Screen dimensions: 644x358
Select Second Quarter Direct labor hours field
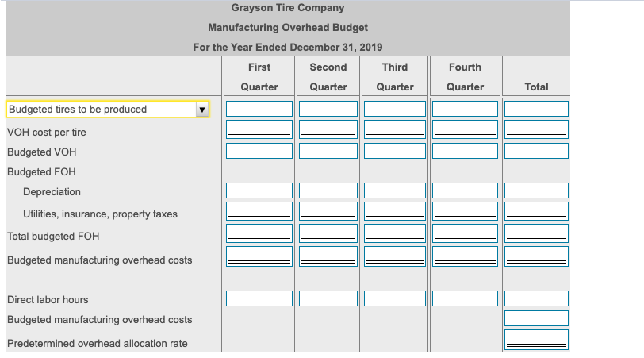(x=328, y=298)
